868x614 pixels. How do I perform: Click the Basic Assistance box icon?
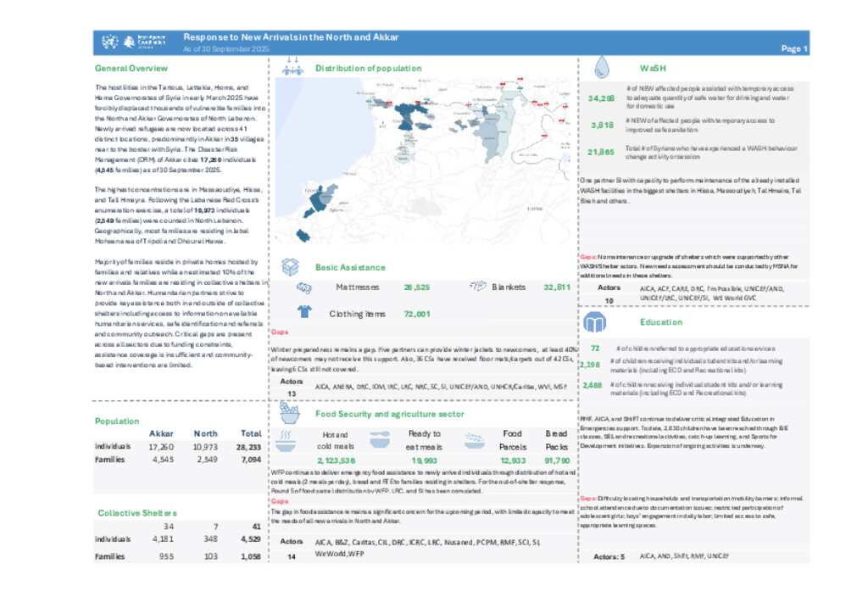pos(290,266)
